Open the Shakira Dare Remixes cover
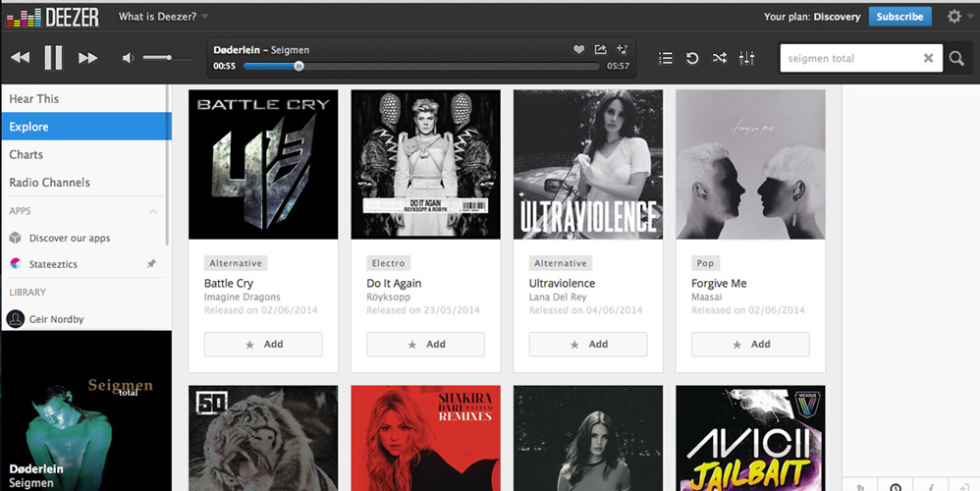This screenshot has height=491, width=980. 425,438
